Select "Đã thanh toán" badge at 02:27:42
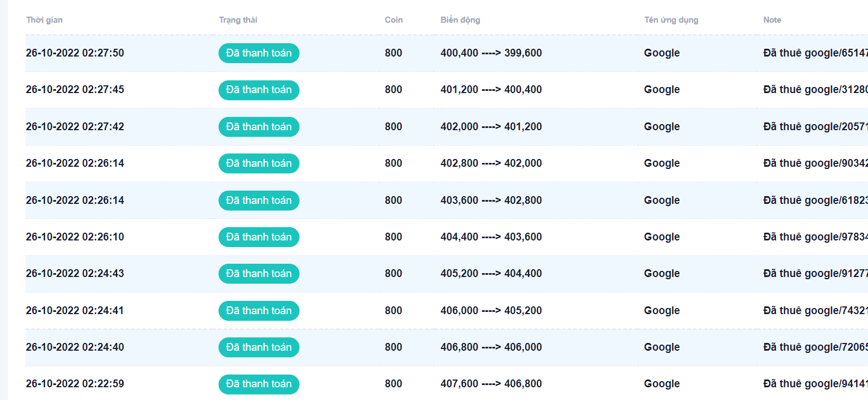 tap(258, 127)
